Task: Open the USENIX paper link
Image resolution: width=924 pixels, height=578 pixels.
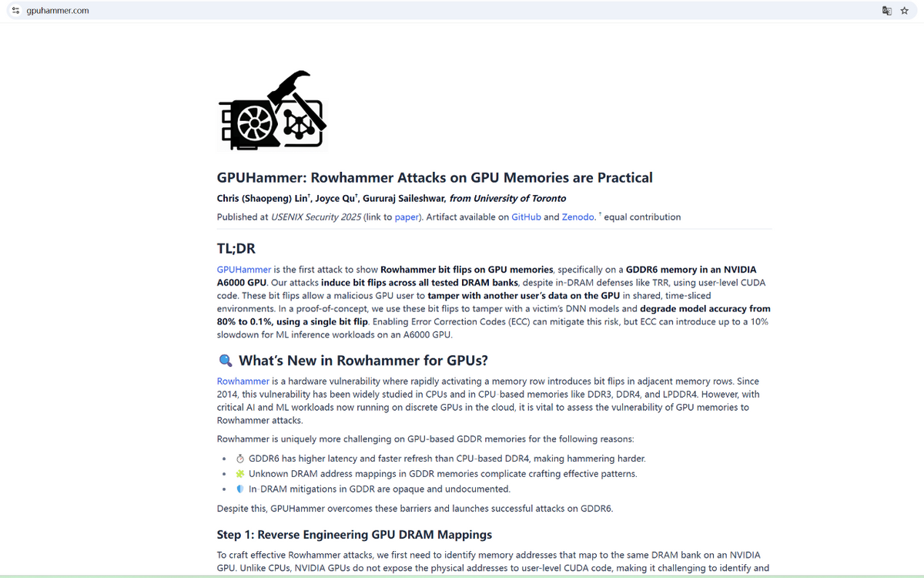Action: 407,217
